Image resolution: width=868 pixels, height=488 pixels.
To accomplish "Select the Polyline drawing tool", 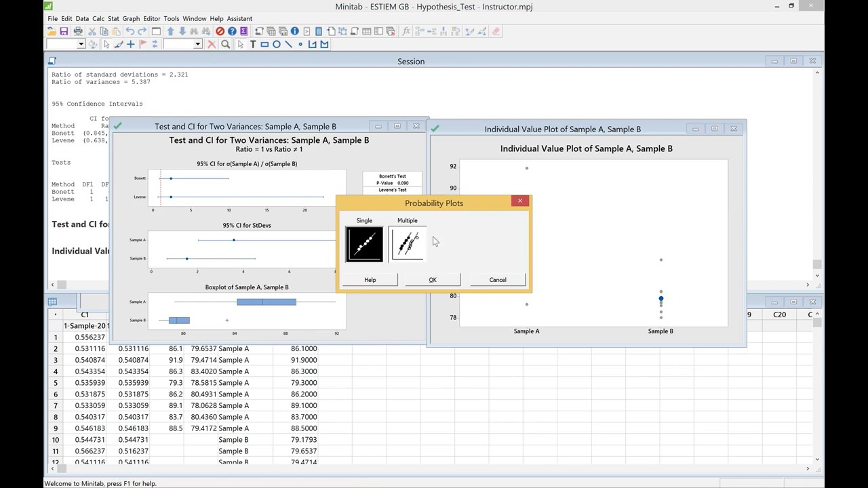I will pos(313,44).
